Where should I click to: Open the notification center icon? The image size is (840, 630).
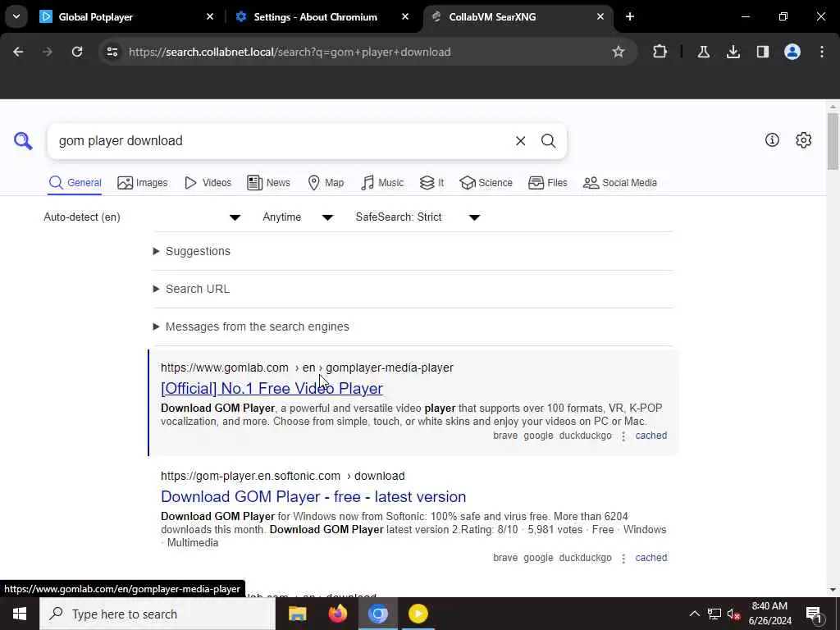pos(814,614)
